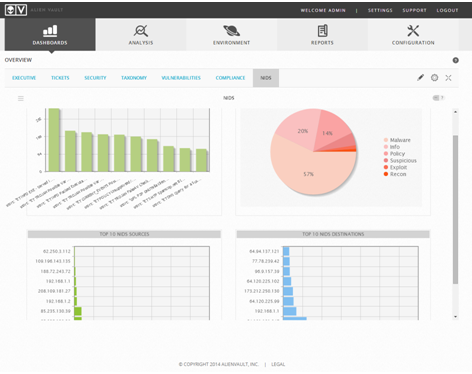
Task: Click the scrollbar down arrow
Action: tap(455, 317)
